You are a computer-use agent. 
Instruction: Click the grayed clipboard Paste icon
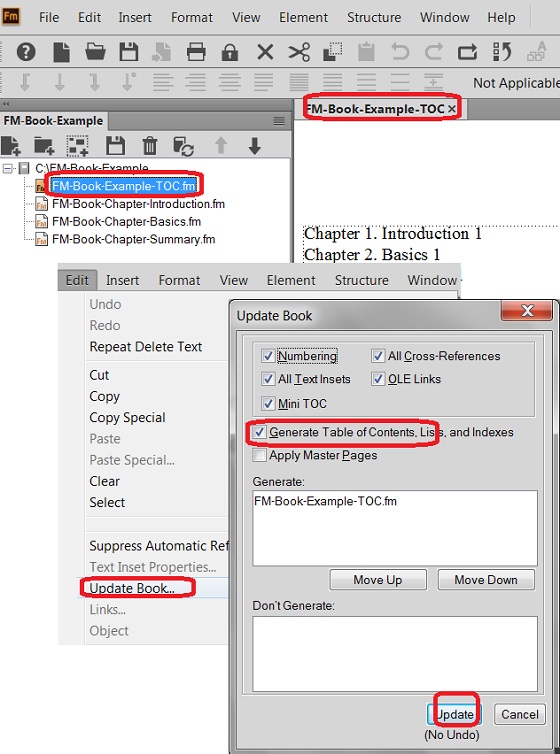[366, 51]
